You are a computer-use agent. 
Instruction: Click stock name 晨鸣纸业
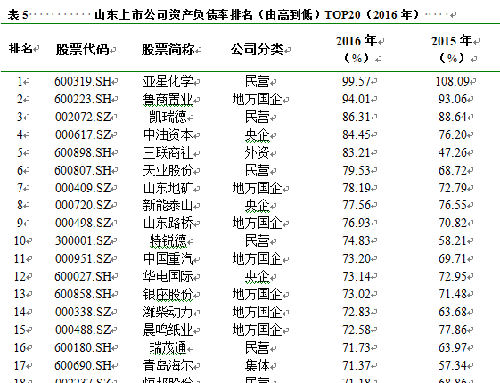(x=168, y=330)
